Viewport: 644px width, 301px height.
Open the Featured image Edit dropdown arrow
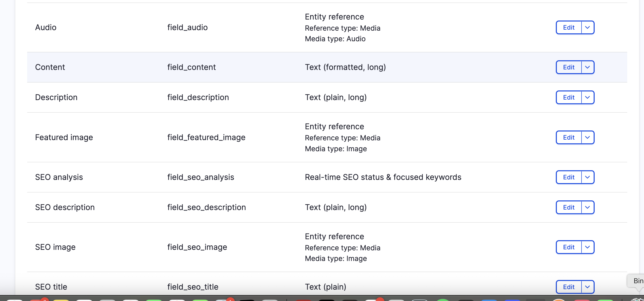click(x=587, y=137)
